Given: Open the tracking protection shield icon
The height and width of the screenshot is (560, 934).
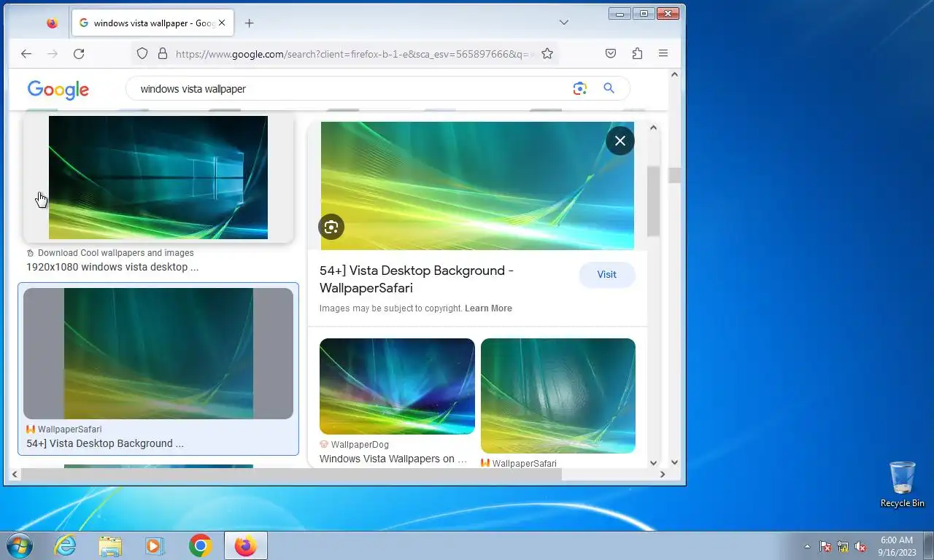Looking at the screenshot, I should point(142,53).
